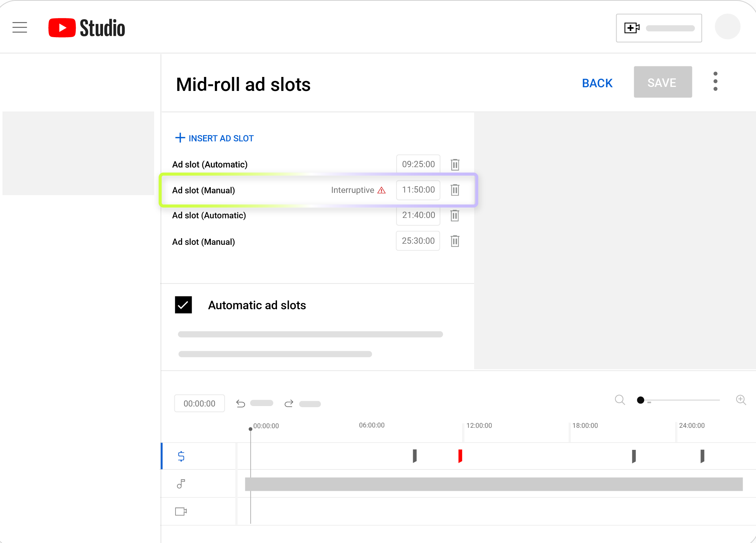Click the timeline zoom slider handle
756x543 pixels.
click(640, 400)
